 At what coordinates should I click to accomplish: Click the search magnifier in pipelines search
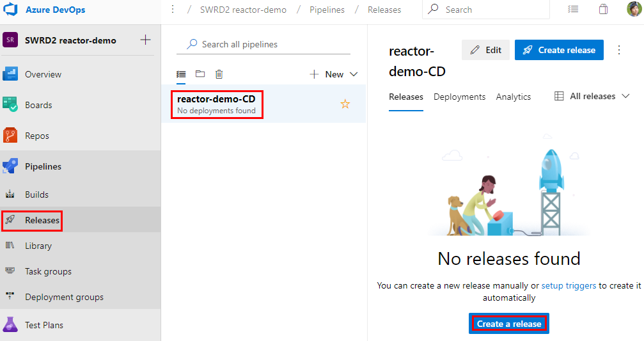192,44
